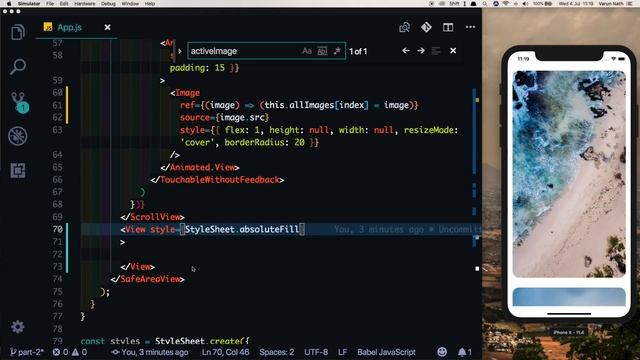
Task: Click the 'padding: 15' code text
Action: click(x=197, y=68)
